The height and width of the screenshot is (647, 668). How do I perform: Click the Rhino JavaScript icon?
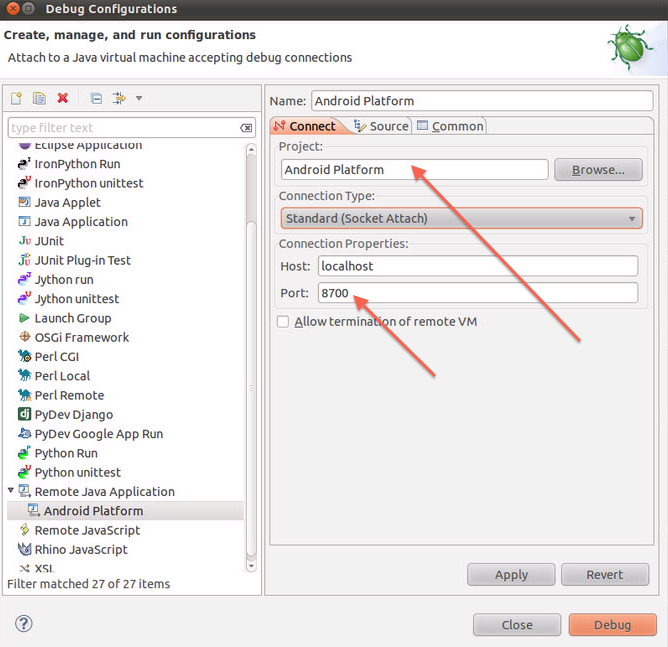pos(25,549)
